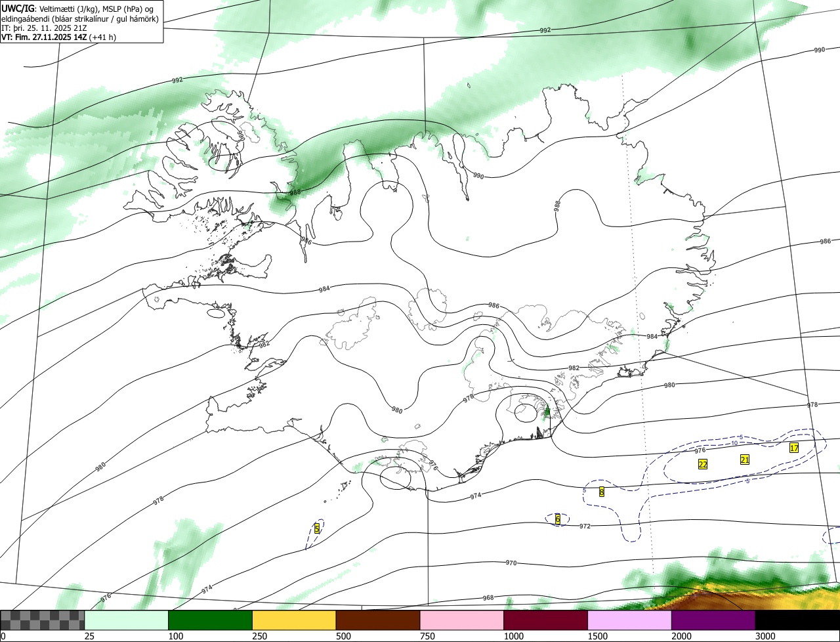840x642 pixels.
Task: Click the 972 isobar label
Action: tap(585, 526)
